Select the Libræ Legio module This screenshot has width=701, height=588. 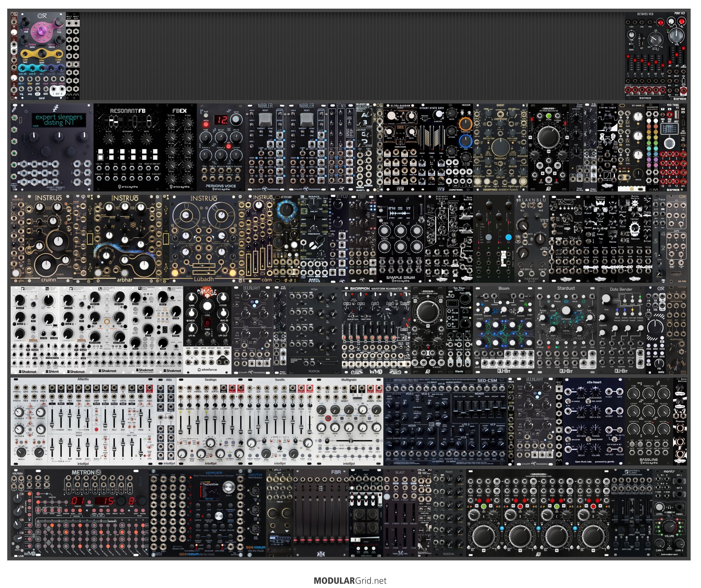coord(607,147)
